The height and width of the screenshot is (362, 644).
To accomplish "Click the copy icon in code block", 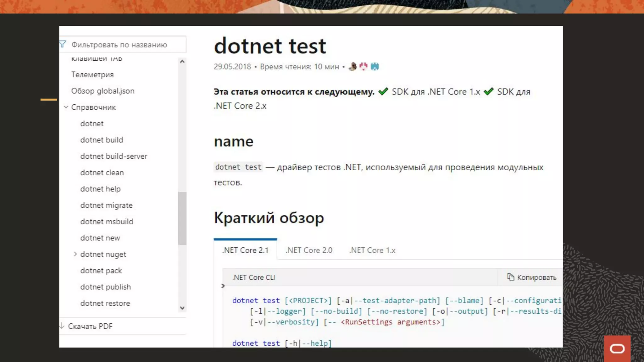I will click(x=511, y=277).
